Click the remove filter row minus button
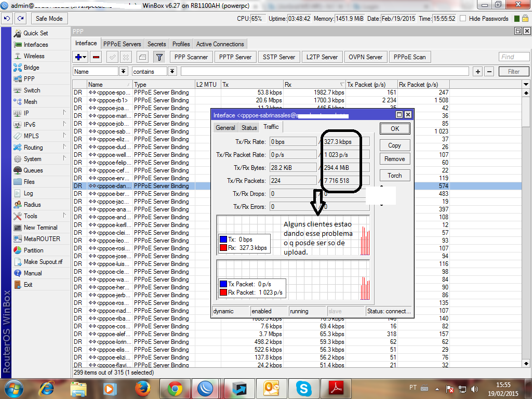Screen dimensions: 532x399 click(x=489, y=71)
